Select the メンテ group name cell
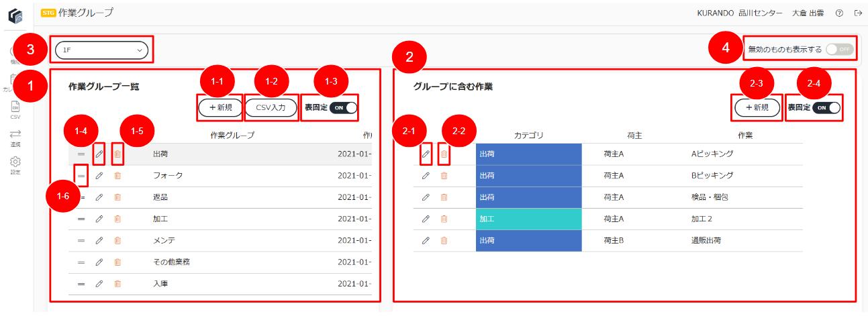This screenshot has height=316, width=868. (x=164, y=240)
